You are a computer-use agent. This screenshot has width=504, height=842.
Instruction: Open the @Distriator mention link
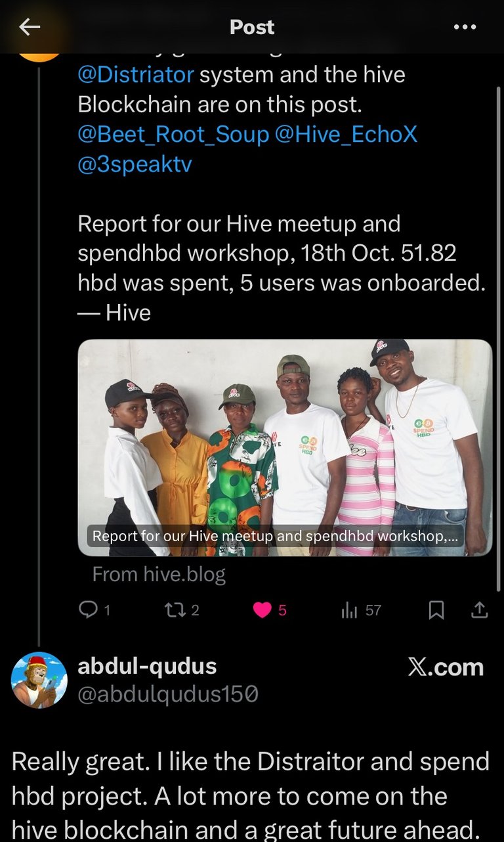[136, 74]
